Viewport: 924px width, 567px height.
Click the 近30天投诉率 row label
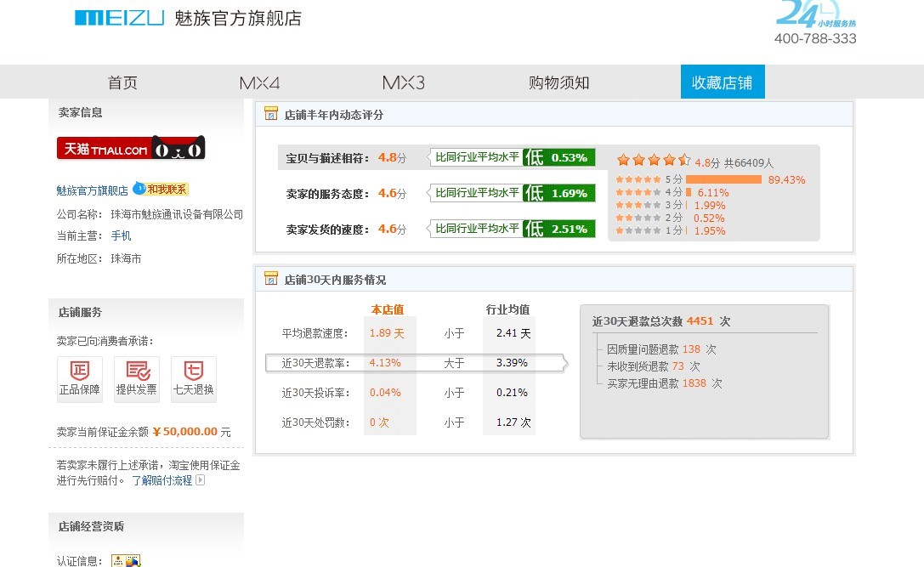pyautogui.click(x=315, y=393)
